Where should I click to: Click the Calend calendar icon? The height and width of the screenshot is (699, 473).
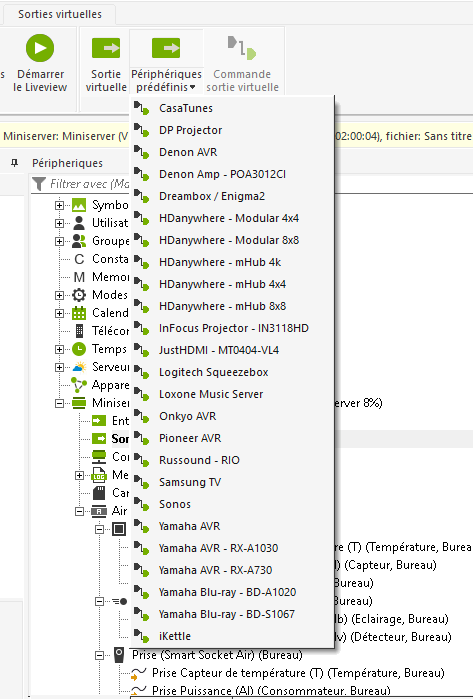tap(79, 313)
